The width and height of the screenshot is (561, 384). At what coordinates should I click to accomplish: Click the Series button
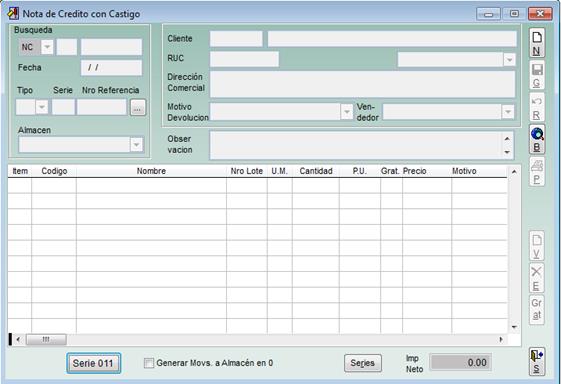coord(362,363)
